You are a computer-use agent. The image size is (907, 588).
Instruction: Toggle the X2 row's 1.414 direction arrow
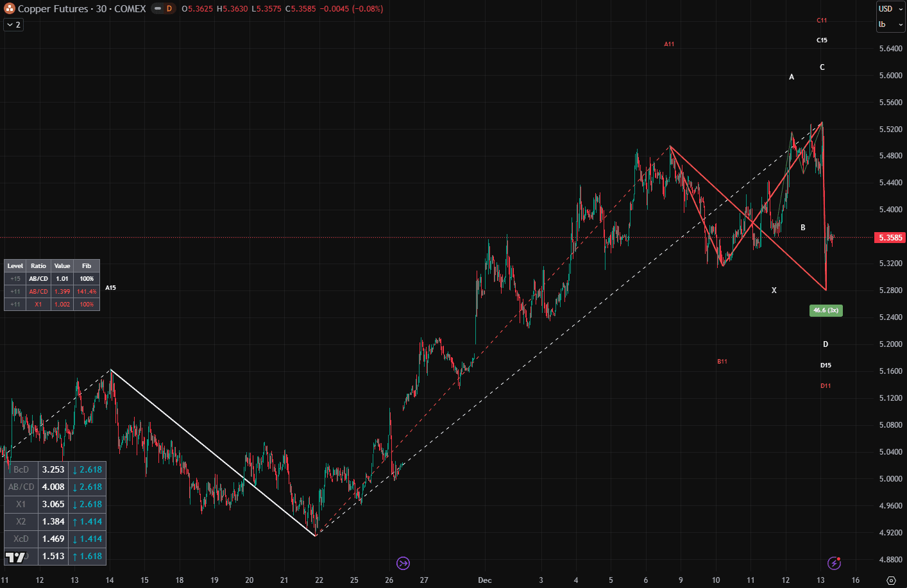pos(76,522)
